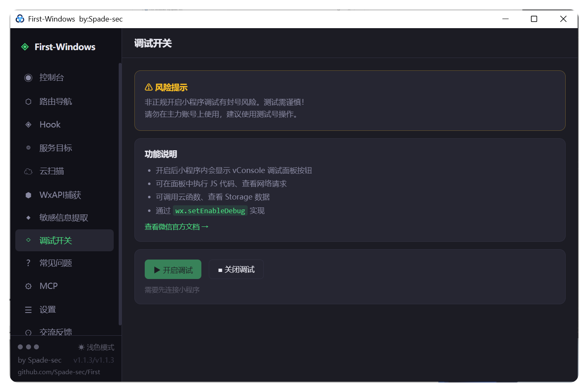Open the Hook menu item
The height and width of the screenshot is (392, 588).
point(65,125)
